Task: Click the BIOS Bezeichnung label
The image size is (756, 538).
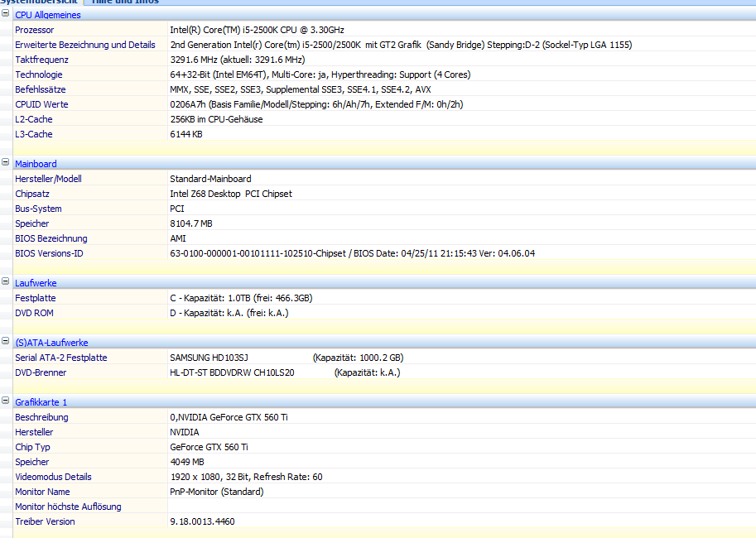Action: pyautogui.click(x=51, y=238)
